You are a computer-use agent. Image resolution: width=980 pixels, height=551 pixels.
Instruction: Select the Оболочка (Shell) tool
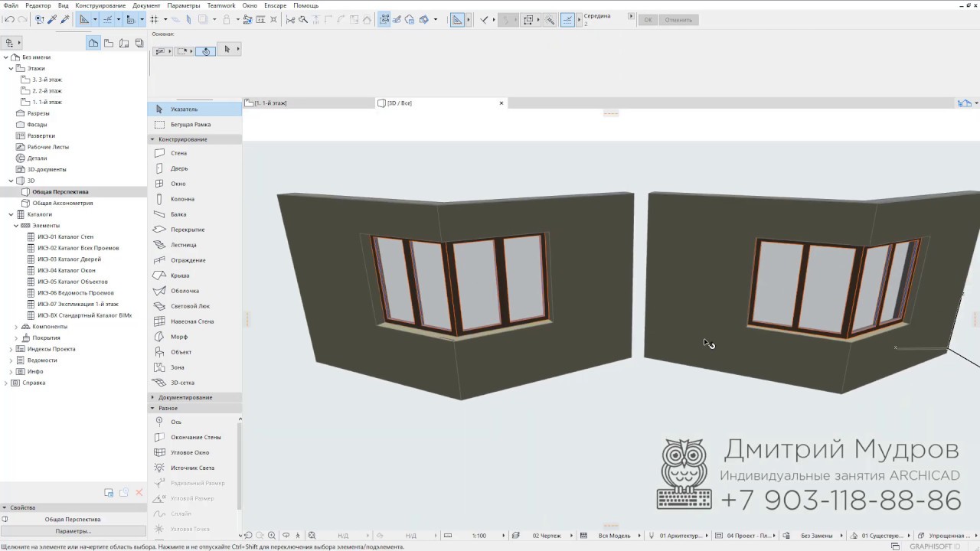[x=194, y=291]
